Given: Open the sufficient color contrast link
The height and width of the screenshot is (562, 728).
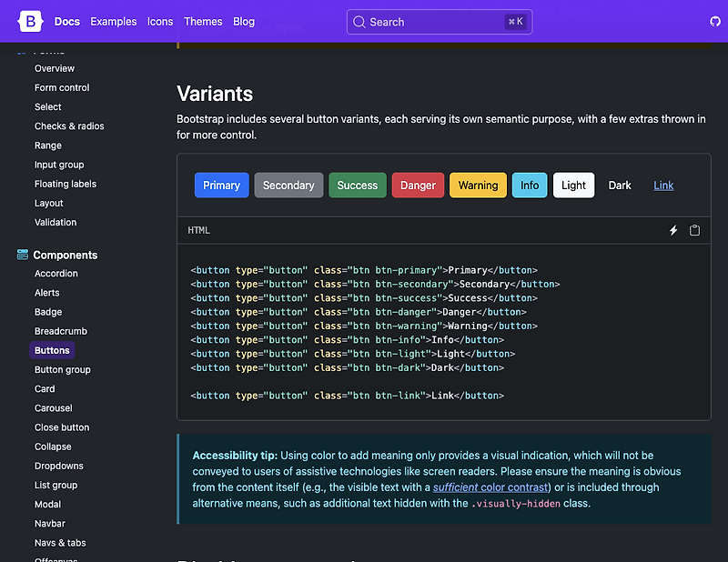Looking at the screenshot, I should pos(490,487).
